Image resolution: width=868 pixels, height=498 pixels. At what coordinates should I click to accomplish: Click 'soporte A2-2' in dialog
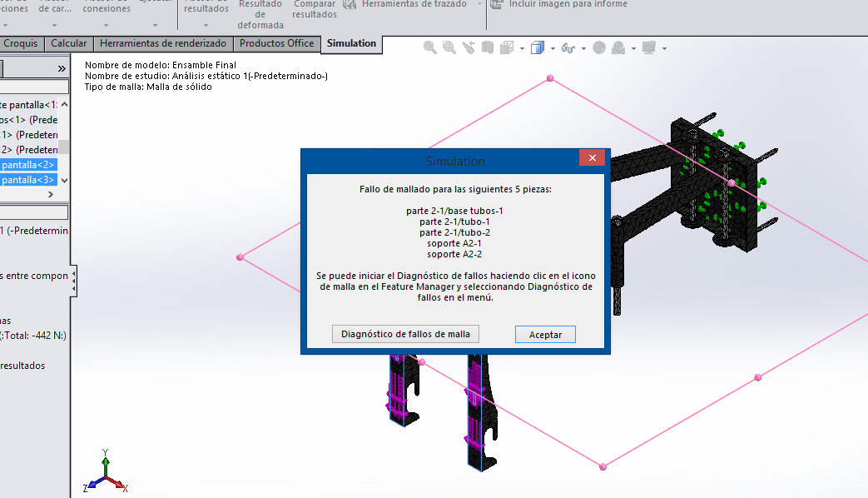(454, 254)
